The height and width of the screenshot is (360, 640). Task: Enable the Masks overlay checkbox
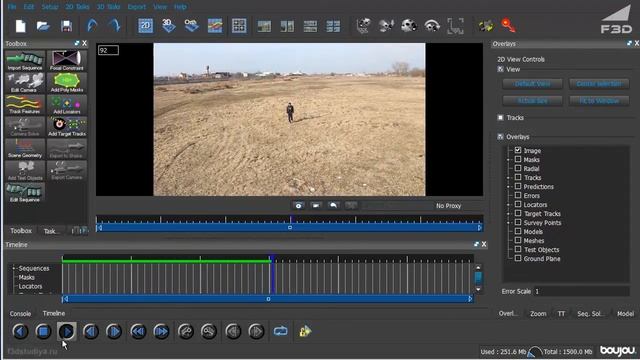(x=518, y=159)
